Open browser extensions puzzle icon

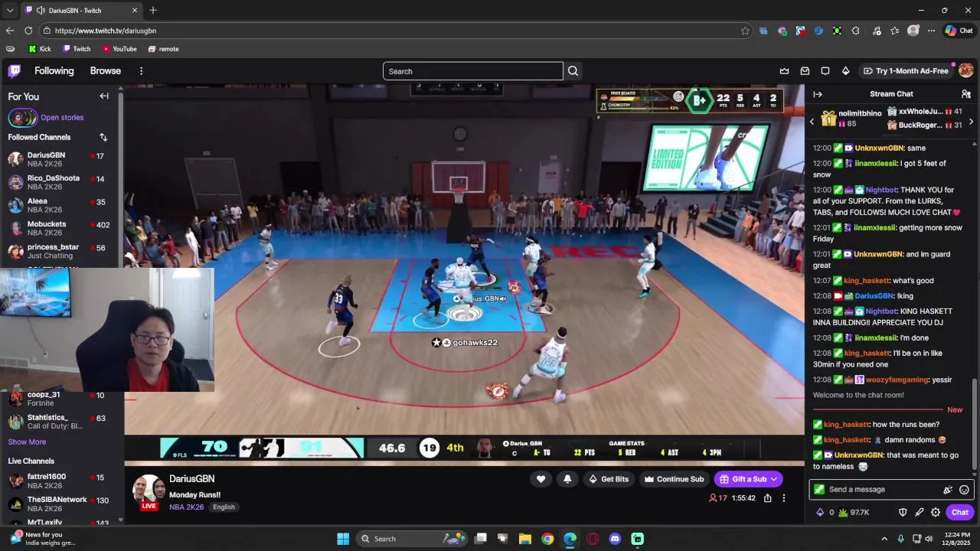tap(855, 31)
